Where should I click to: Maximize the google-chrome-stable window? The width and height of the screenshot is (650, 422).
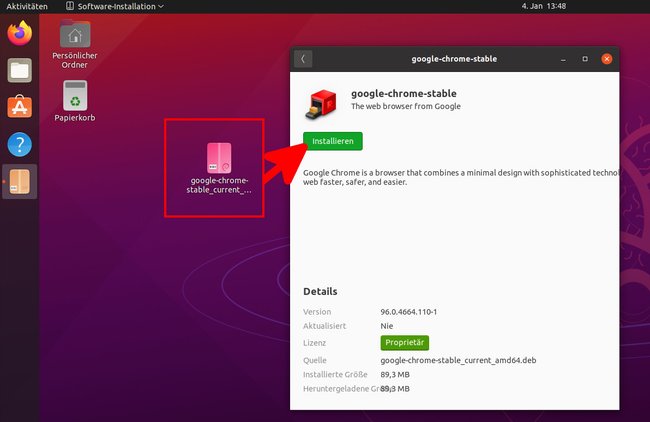[x=585, y=59]
